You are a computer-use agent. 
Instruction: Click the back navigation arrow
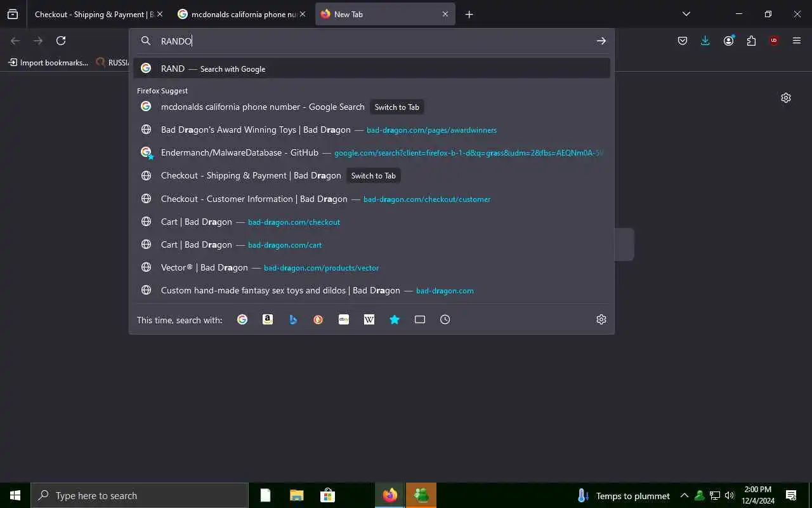point(15,41)
